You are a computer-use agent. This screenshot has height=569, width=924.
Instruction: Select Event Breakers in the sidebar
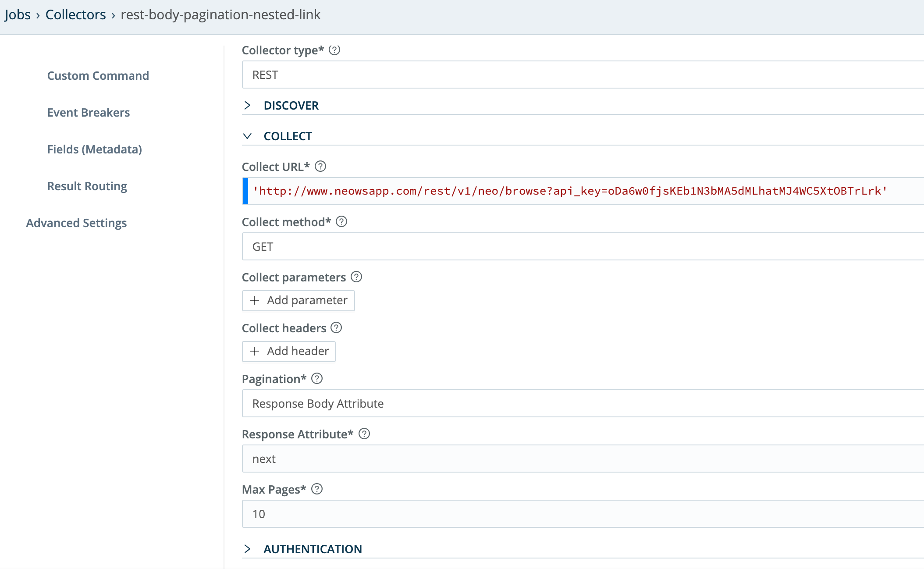(88, 112)
